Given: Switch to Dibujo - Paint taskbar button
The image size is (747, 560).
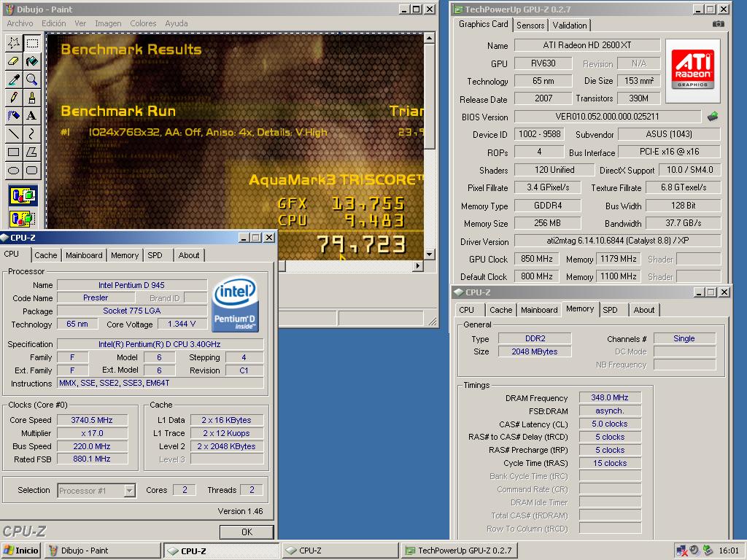Looking at the screenshot, I should tap(102, 551).
